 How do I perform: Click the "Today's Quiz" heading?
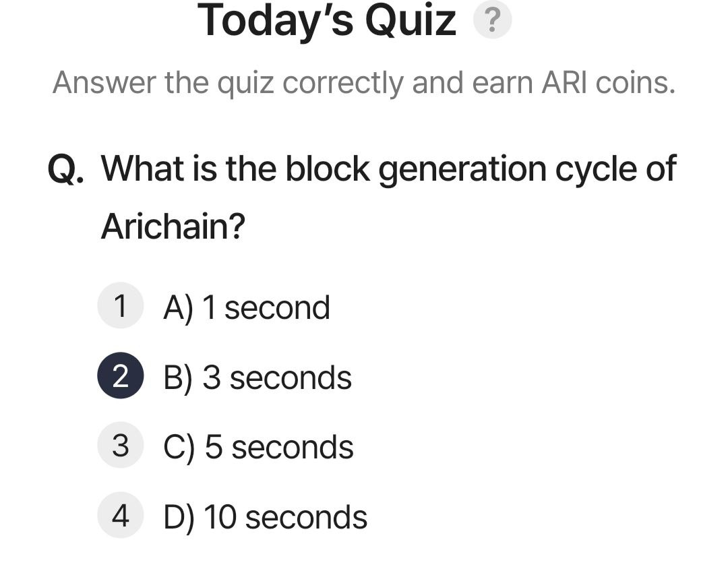point(327,20)
